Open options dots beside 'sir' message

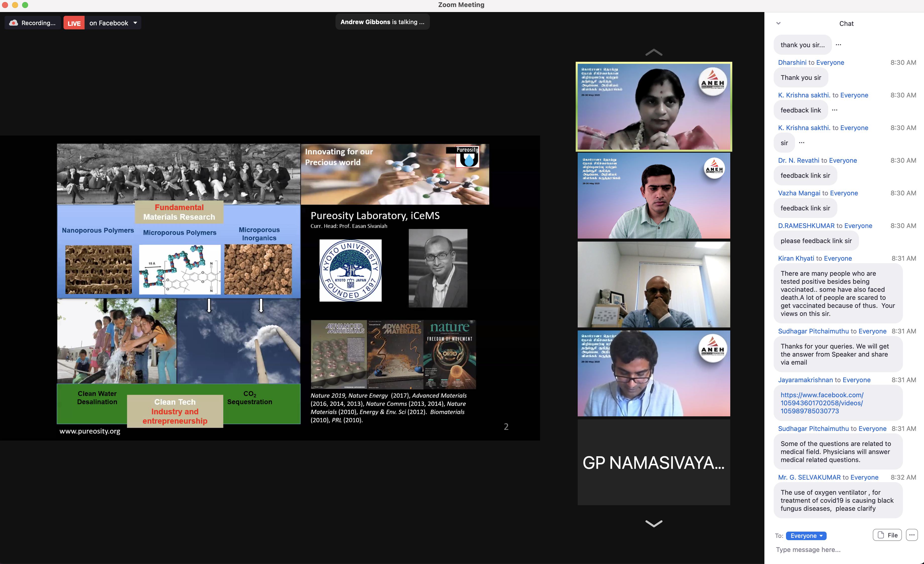801,143
